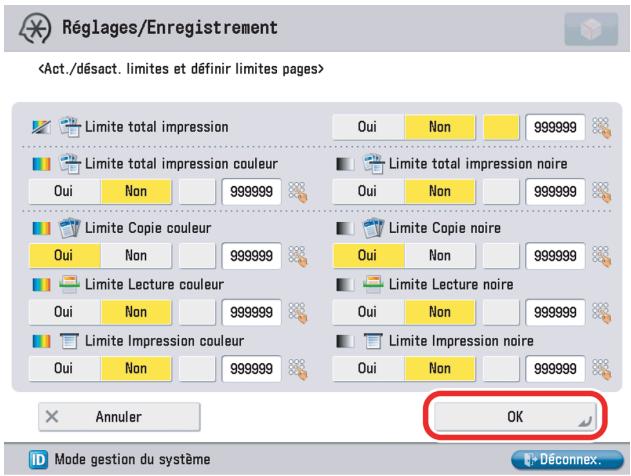
Task: Click the 999999 field for Limite Impression noire
Action: coord(555,369)
